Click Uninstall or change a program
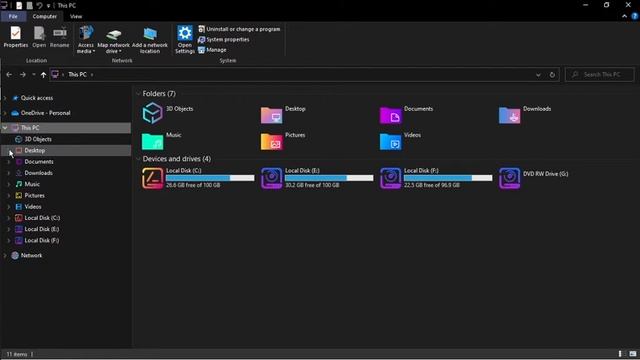Screen dimensions: 640x360 coord(239,29)
